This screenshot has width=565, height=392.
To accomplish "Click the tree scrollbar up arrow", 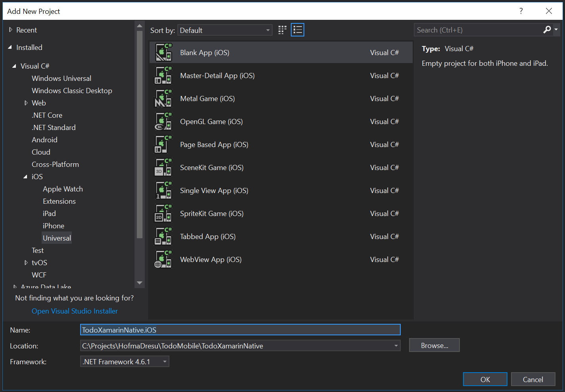I will point(140,26).
